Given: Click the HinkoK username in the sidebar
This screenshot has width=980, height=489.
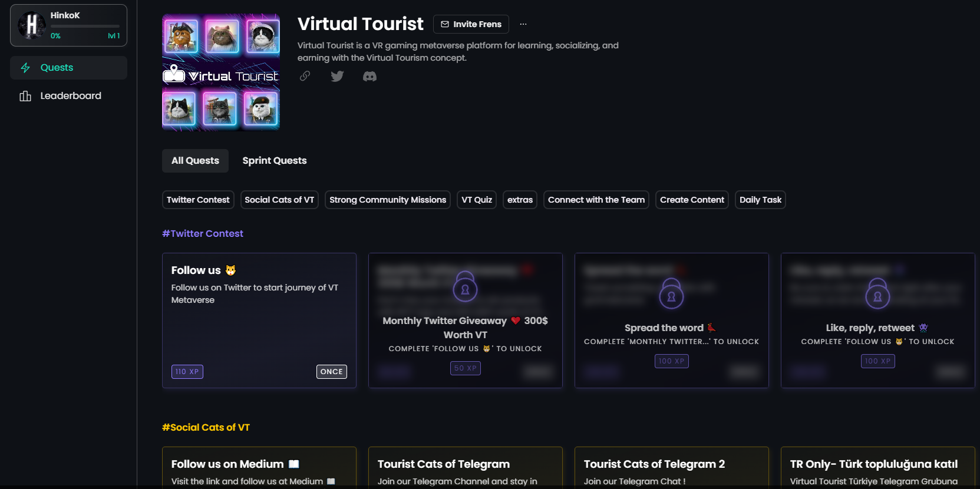Looking at the screenshot, I should click(x=65, y=15).
